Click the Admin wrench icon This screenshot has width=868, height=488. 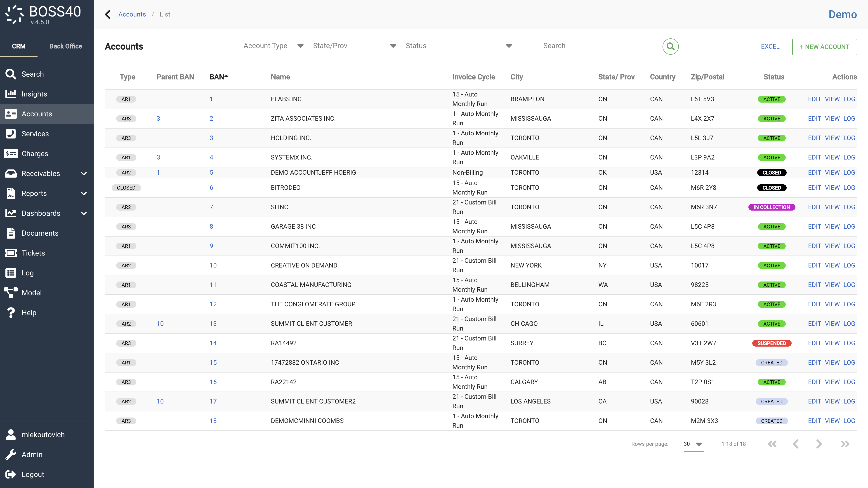(11, 454)
